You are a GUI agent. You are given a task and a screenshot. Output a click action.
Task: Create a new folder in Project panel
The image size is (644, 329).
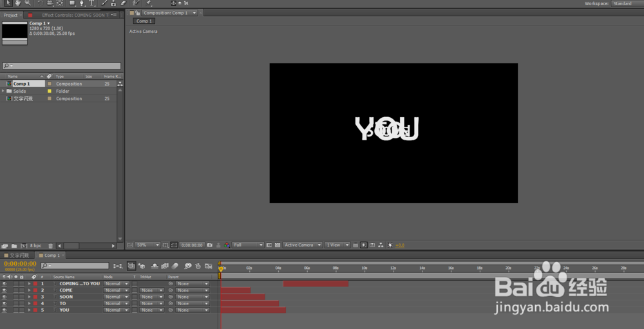[14, 246]
